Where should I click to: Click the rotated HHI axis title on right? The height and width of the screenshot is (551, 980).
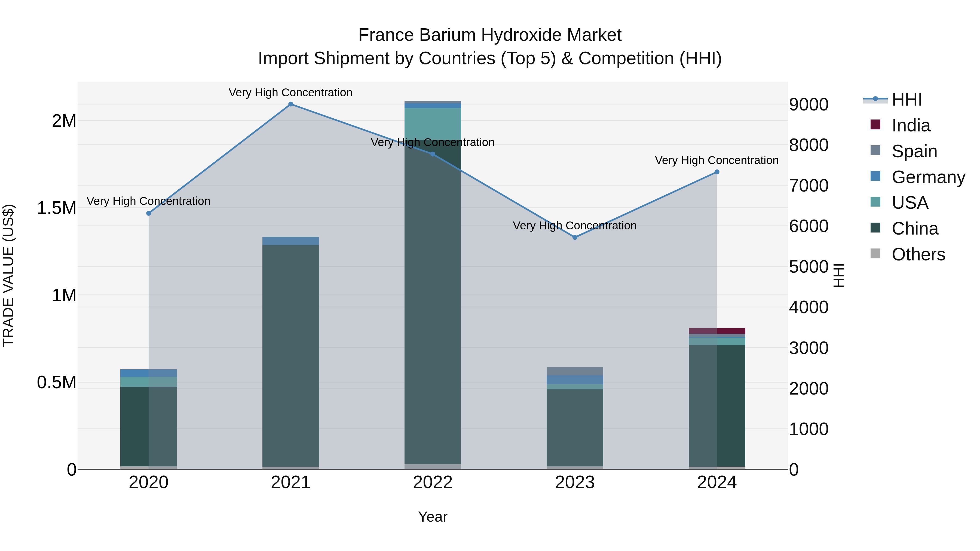coord(838,275)
